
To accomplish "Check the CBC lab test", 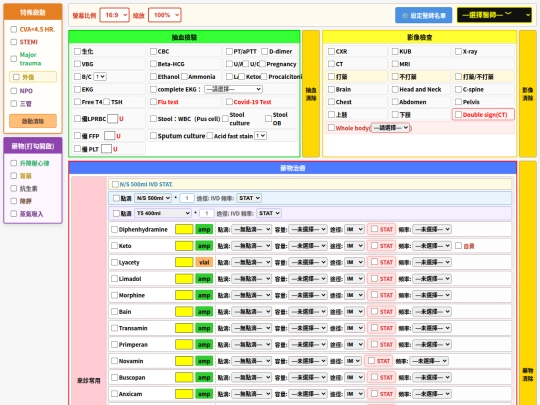I will tap(153, 51).
